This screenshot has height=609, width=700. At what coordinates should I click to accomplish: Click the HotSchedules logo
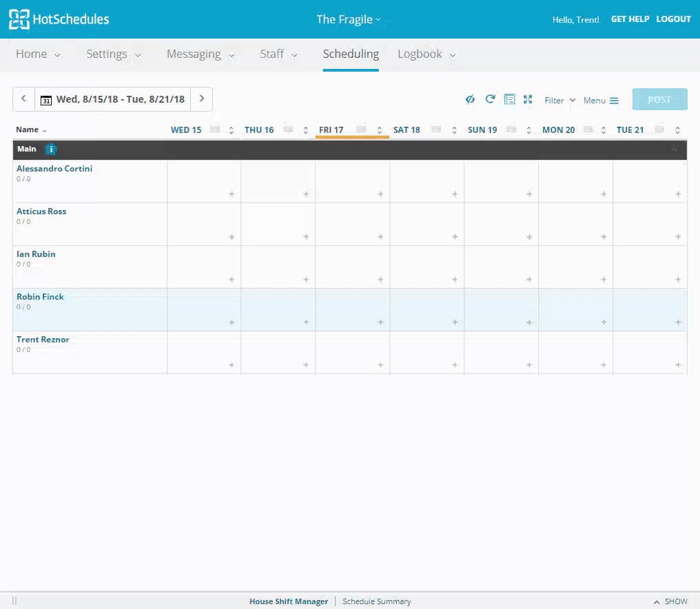point(59,19)
